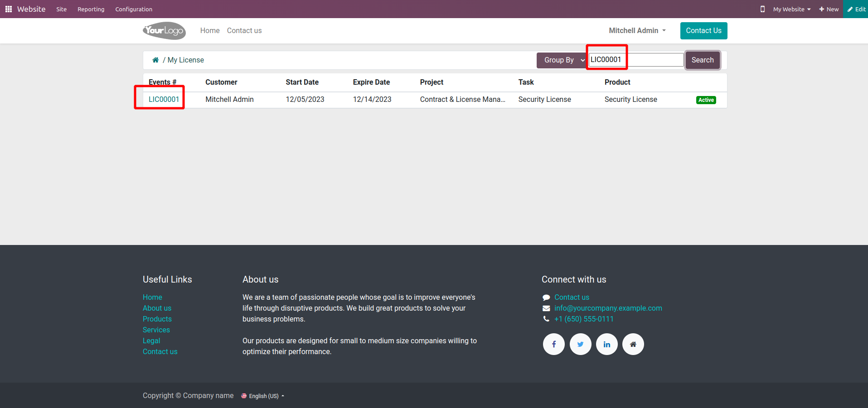Viewport: 868px width, 408px height.
Task: Click the 12/14/2023 expire date cell
Action: [x=372, y=99]
